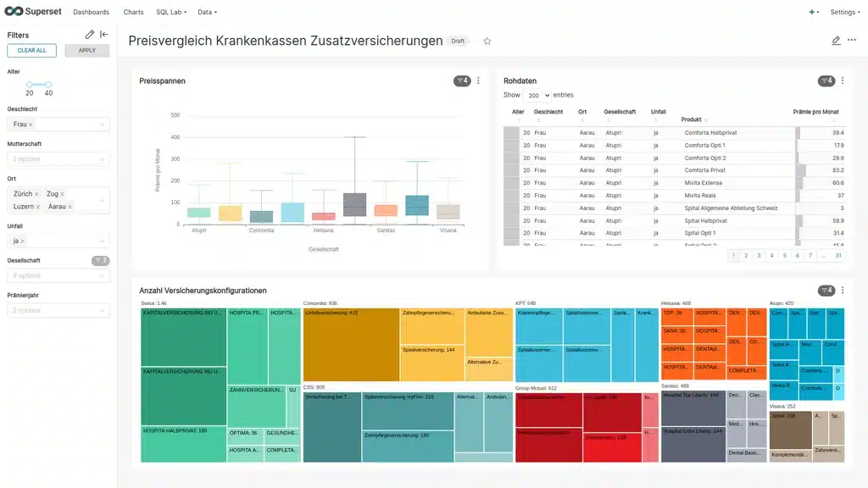Open treemap chart three-dot menu
The image size is (868, 488).
coord(843,290)
